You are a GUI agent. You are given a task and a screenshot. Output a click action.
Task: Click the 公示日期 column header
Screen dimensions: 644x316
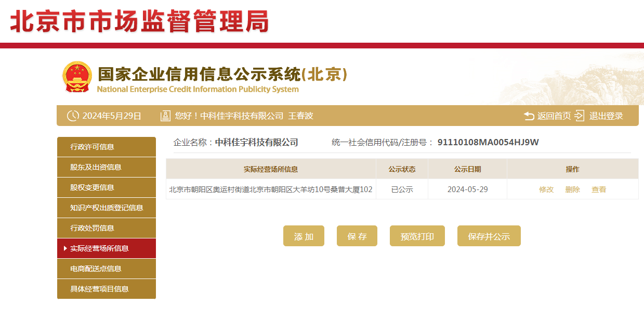click(467, 169)
